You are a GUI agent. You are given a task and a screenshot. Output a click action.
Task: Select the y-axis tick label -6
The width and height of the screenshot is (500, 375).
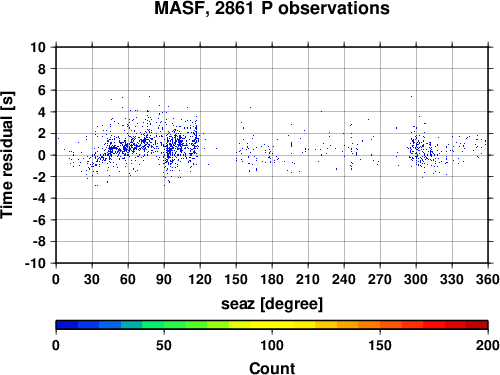point(39,220)
